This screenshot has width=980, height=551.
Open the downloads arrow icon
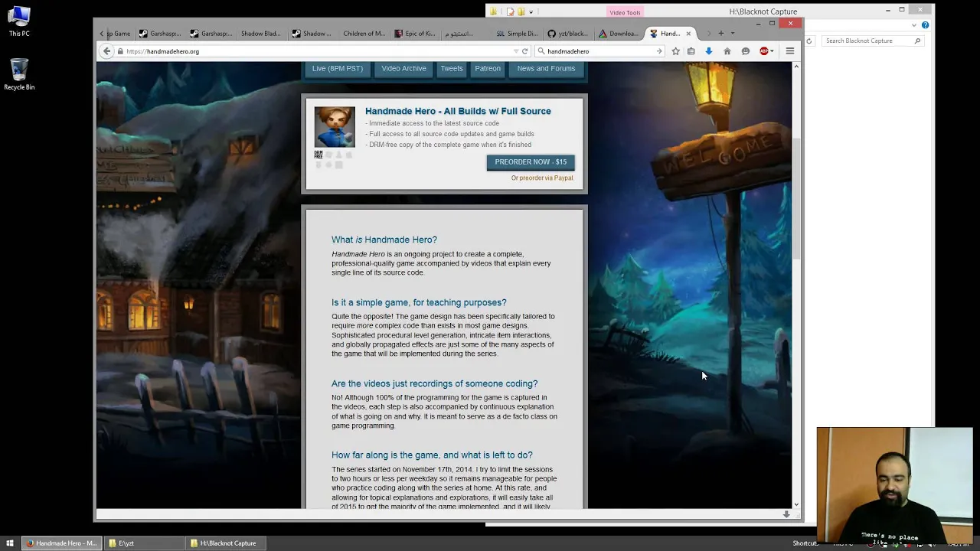(x=709, y=51)
